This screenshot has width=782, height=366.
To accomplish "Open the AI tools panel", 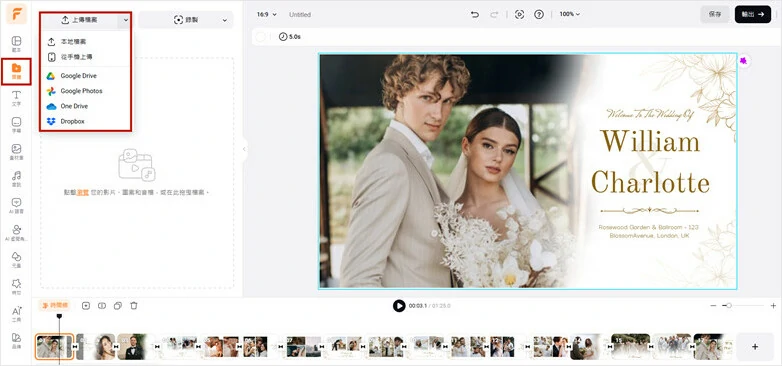I will tap(16, 314).
